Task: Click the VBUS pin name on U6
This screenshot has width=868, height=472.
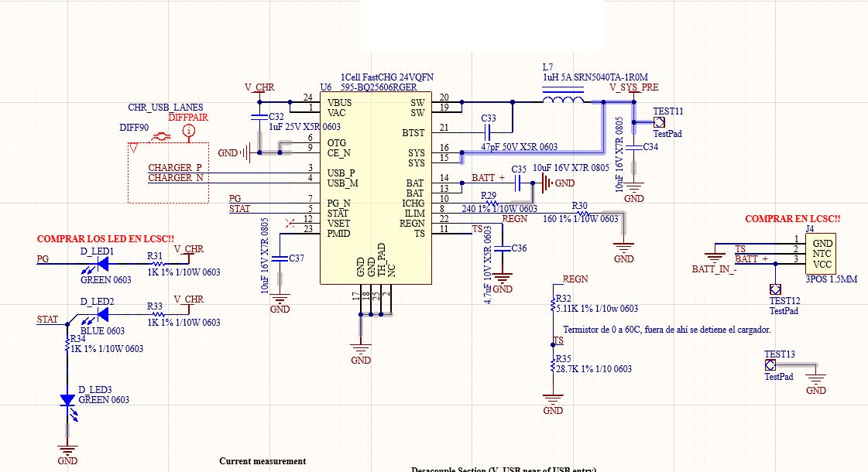Action: coord(339,102)
